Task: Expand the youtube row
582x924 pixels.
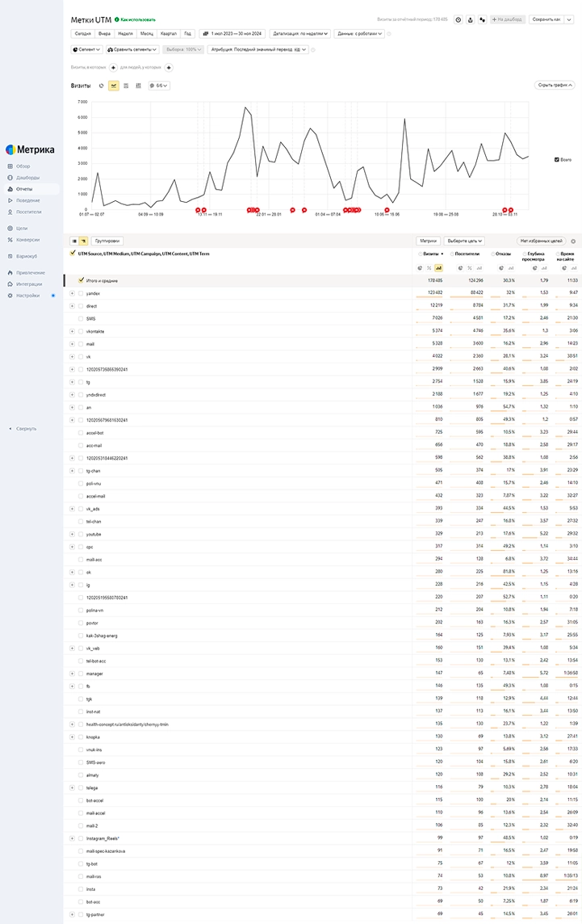Action: [x=73, y=534]
